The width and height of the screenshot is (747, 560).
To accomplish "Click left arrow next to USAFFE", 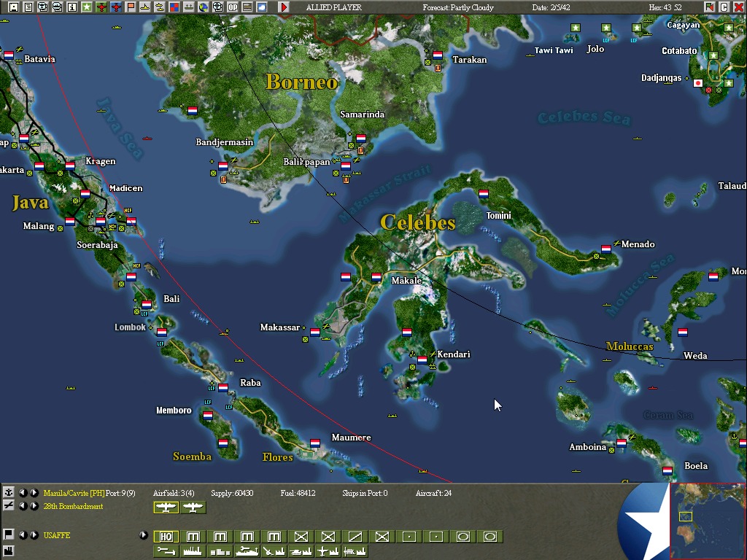I will (23, 535).
